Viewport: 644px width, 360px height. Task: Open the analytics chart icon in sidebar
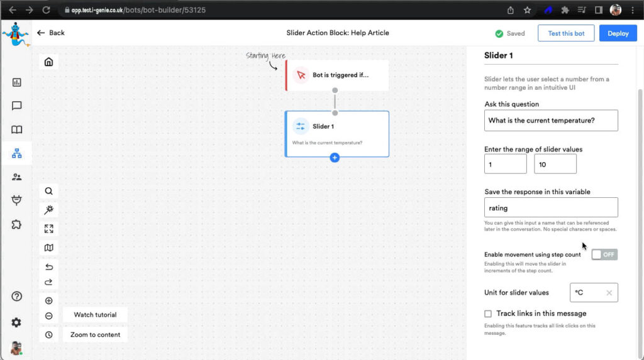point(16,82)
